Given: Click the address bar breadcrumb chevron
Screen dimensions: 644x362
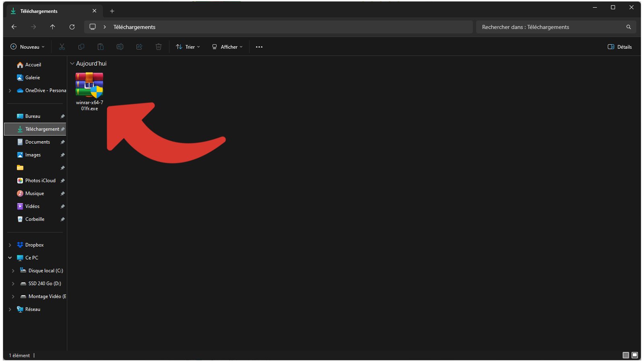Looking at the screenshot, I should (x=105, y=27).
